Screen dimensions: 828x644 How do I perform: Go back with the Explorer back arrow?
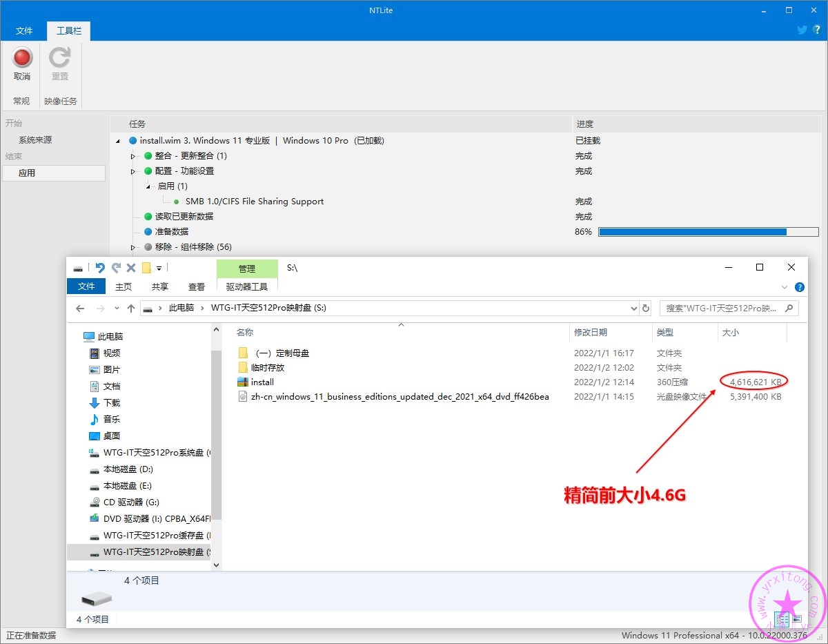point(81,309)
